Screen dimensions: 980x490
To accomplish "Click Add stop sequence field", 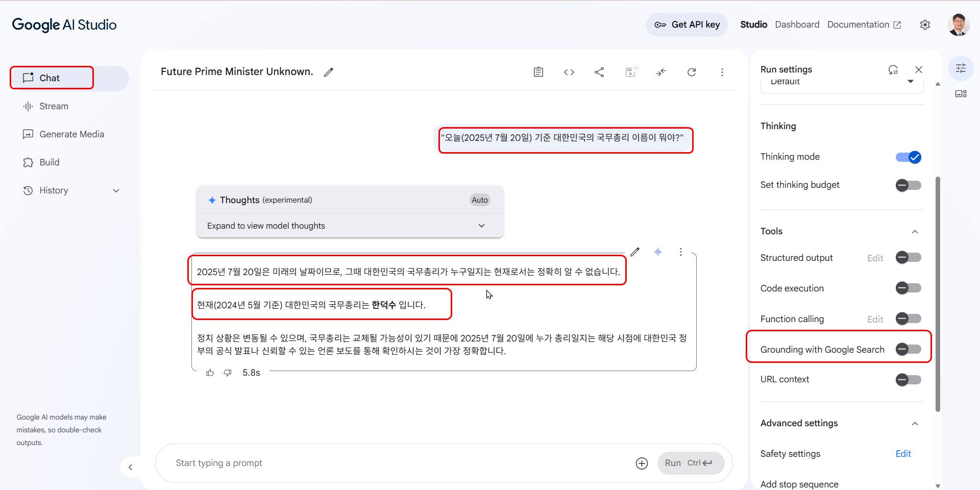I will (799, 484).
